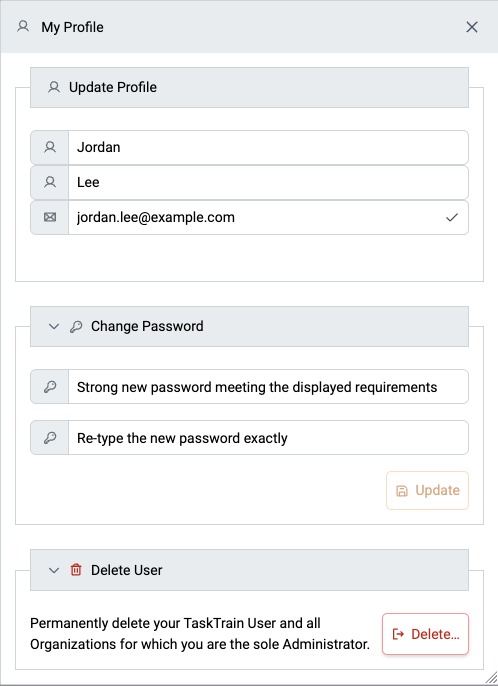Click the key icon beside new password field
This screenshot has width=498, height=686.
(50, 387)
